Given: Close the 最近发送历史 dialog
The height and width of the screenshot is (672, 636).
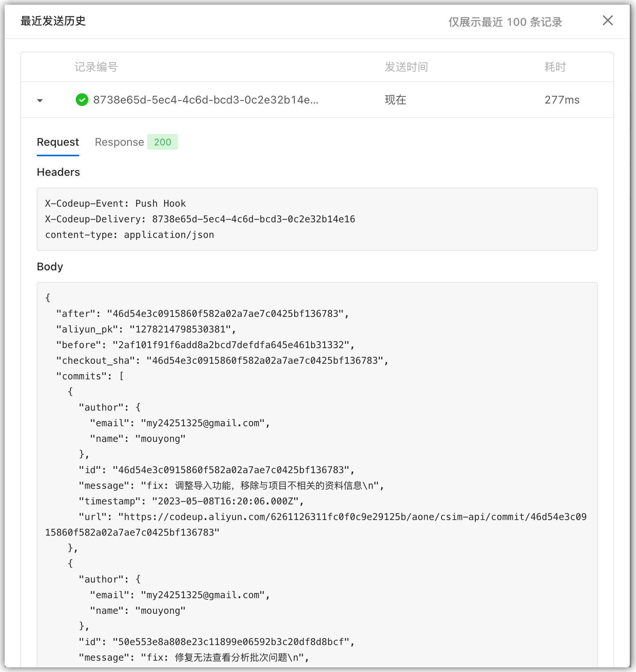Looking at the screenshot, I should pos(607,21).
